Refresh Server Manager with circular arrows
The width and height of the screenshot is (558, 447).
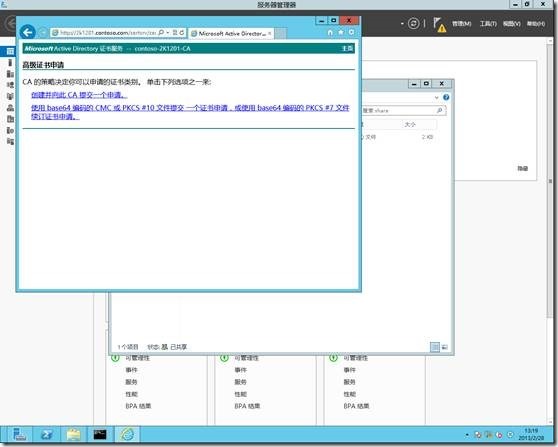pyautogui.click(x=414, y=23)
